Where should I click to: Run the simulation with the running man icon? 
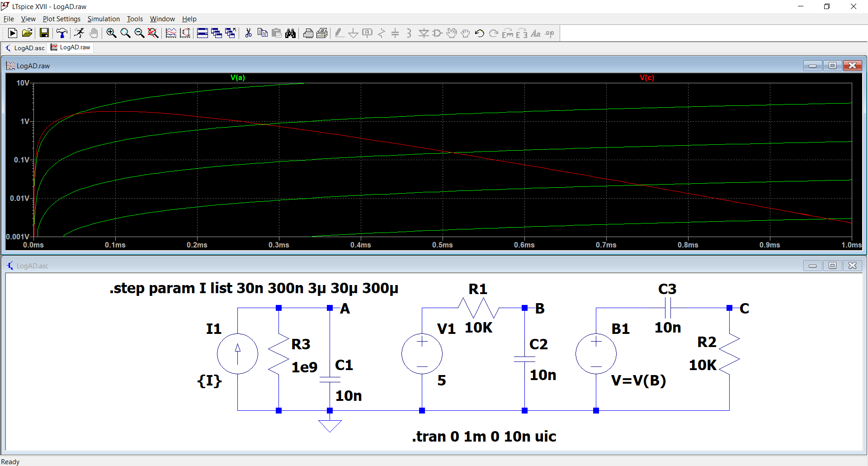(x=79, y=33)
